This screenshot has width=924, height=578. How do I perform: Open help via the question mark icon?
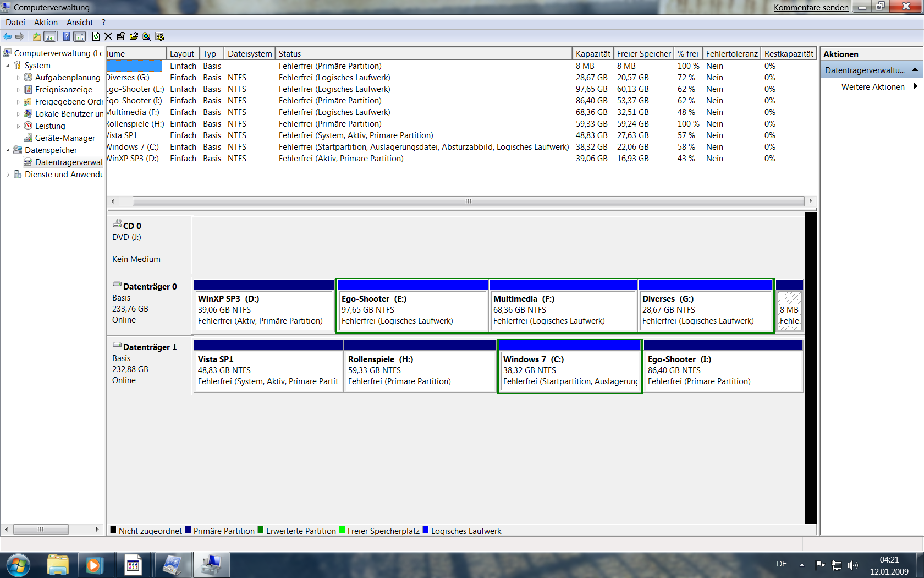click(x=66, y=36)
